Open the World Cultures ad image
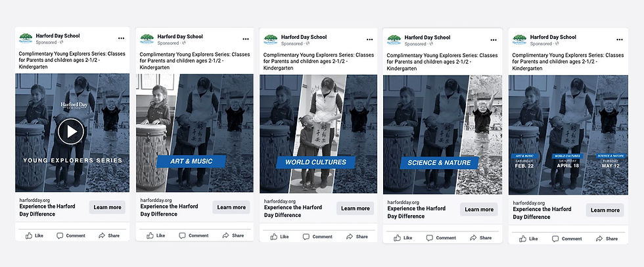This screenshot has height=267, width=644. click(x=318, y=134)
